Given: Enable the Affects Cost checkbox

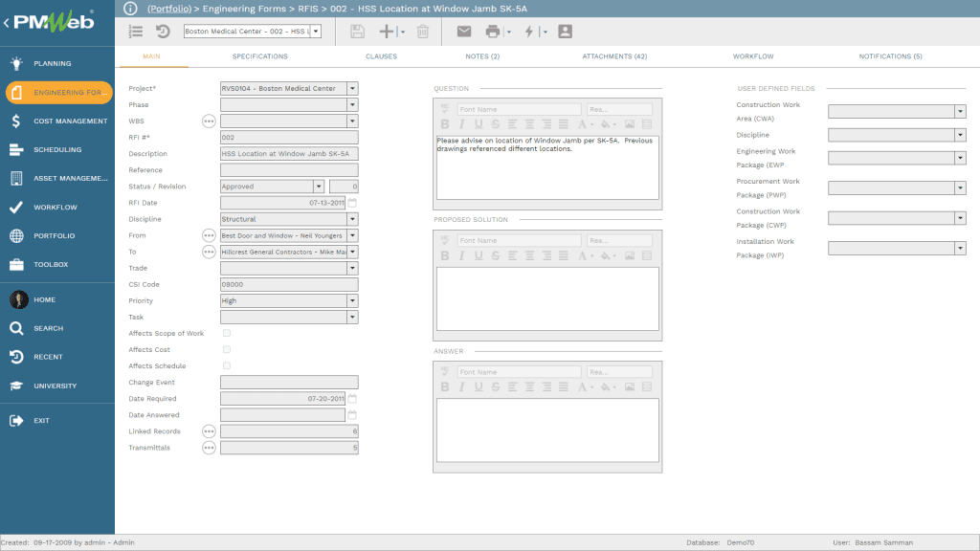Looking at the screenshot, I should [x=227, y=349].
